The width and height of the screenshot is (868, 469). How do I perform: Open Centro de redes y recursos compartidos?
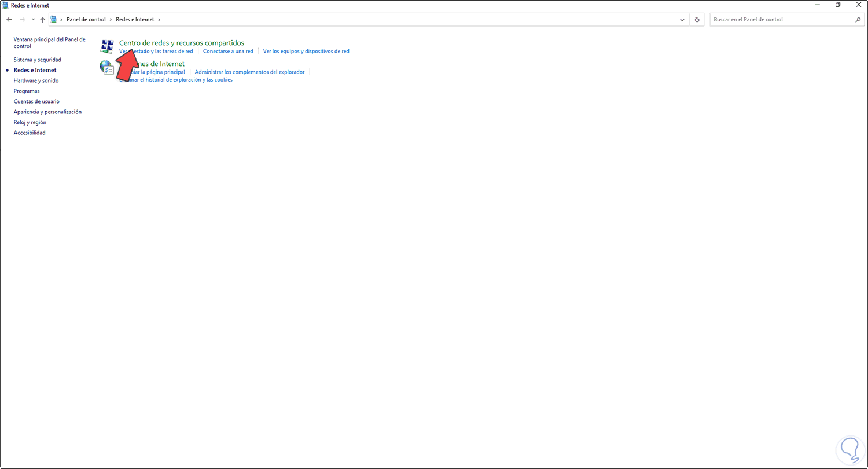(182, 43)
